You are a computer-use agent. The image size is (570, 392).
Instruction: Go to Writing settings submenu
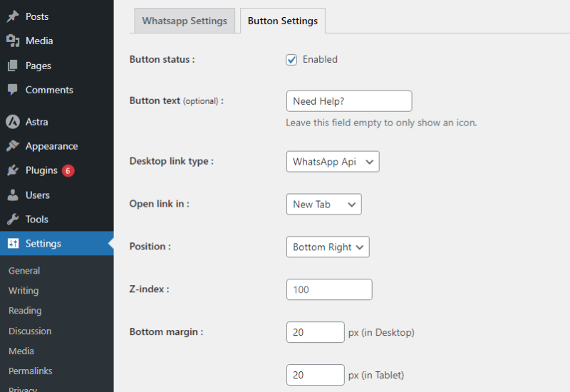pyautogui.click(x=24, y=291)
